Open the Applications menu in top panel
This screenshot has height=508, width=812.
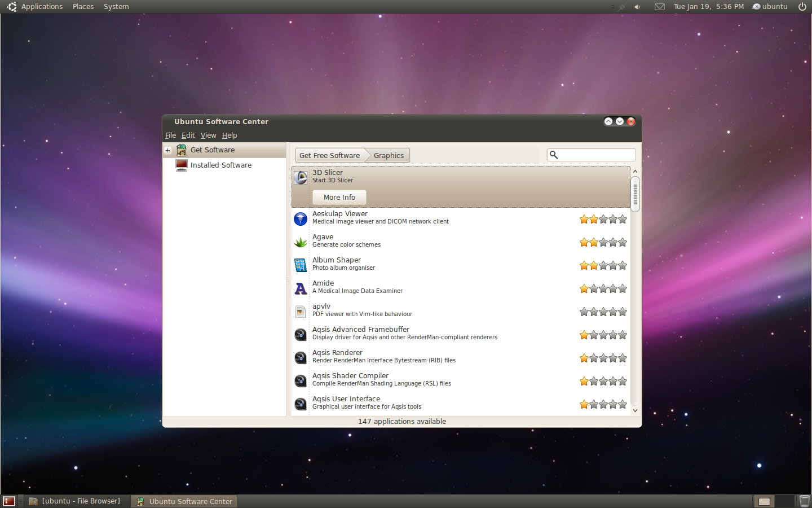click(x=41, y=7)
